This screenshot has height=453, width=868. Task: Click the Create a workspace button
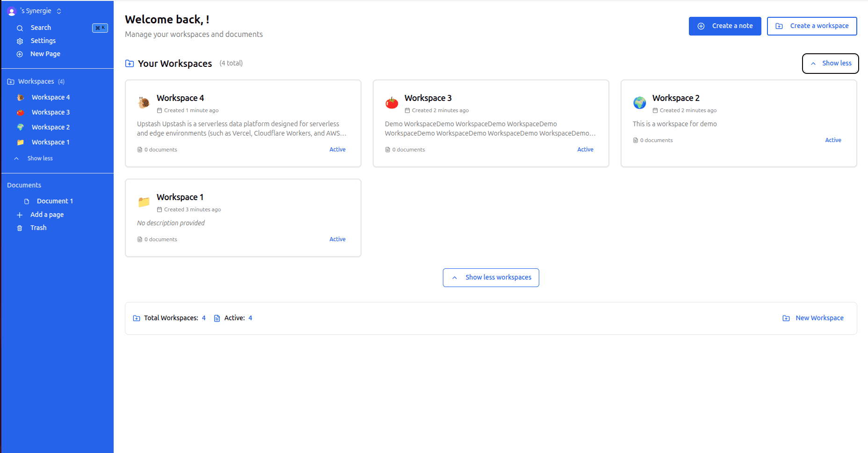(811, 26)
